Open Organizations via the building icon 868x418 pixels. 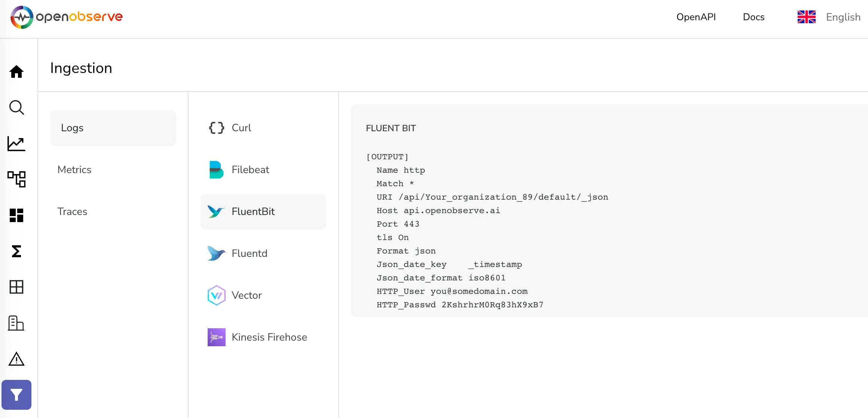click(x=16, y=323)
